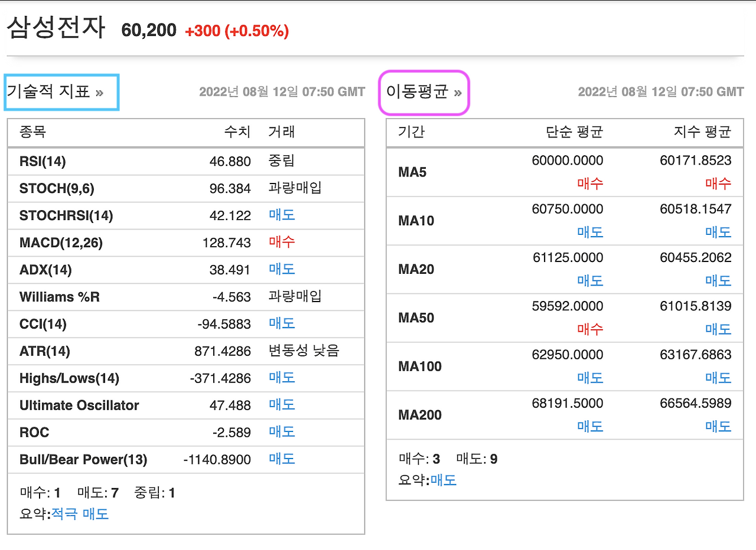Click the 거래 column header
The image size is (756, 550).
[282, 132]
